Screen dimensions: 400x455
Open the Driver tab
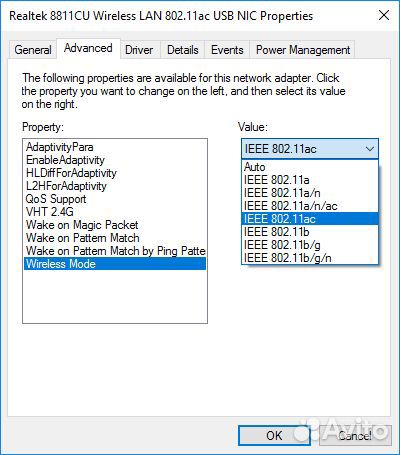click(139, 50)
